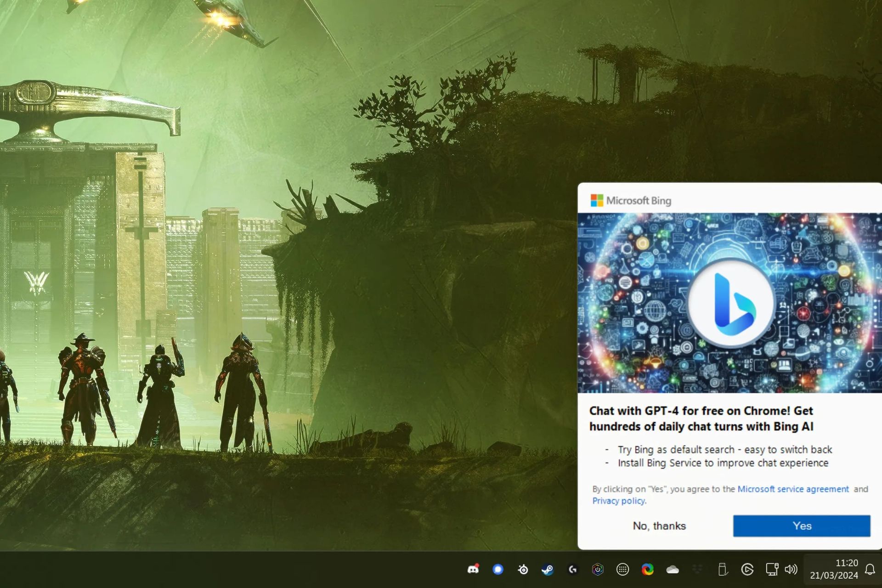Open the hexagonal RGB power icon
Viewport: 882px width, 588px height.
pos(598,570)
